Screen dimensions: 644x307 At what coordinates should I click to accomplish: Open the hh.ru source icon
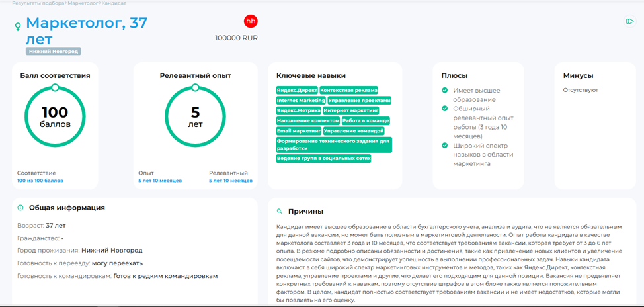tap(251, 21)
